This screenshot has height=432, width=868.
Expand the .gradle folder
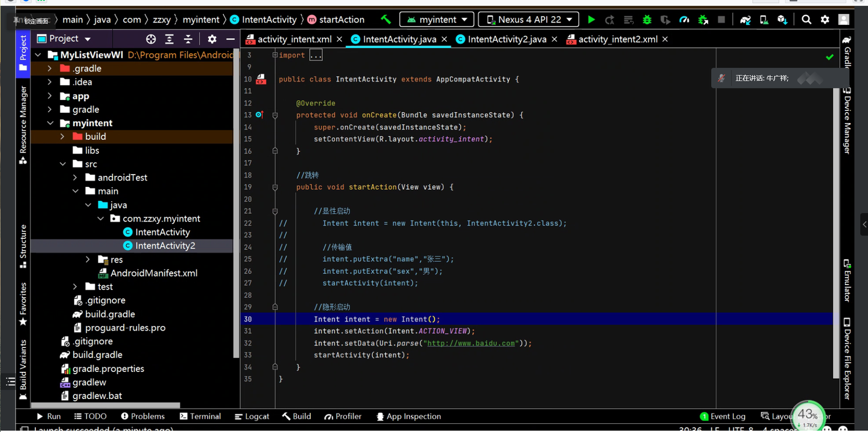click(50, 68)
